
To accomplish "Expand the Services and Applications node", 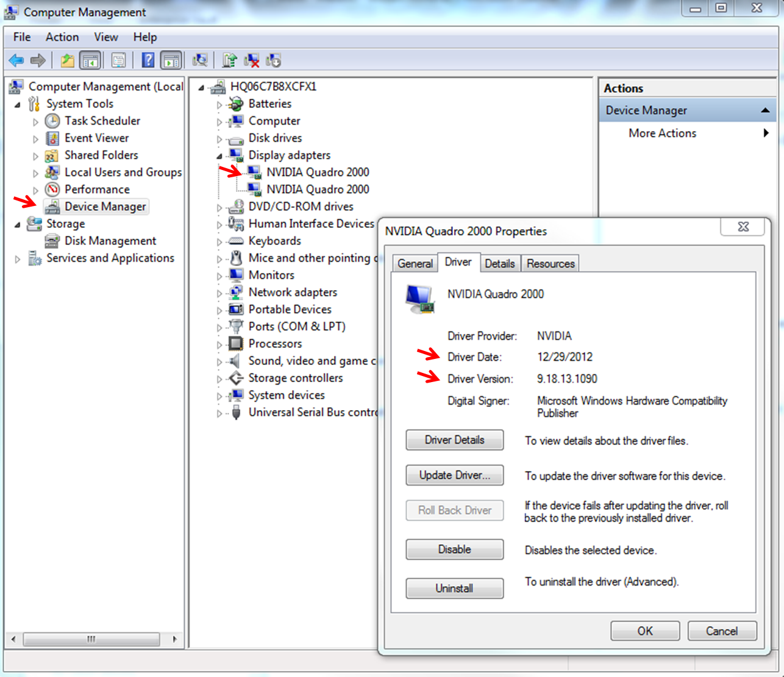I will pos(18,259).
